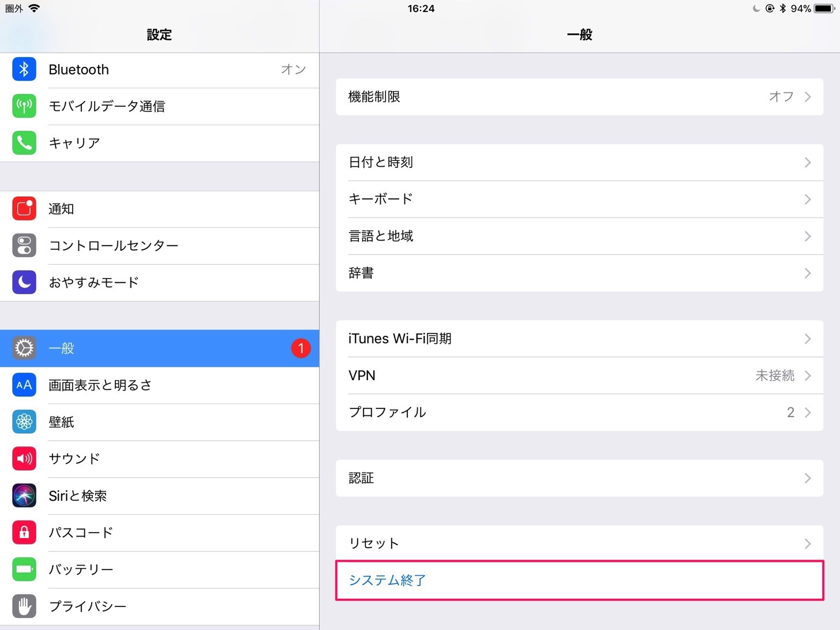This screenshot has height=630, width=840.
Task: Open the プロファイル chevron
Action: coord(808,412)
